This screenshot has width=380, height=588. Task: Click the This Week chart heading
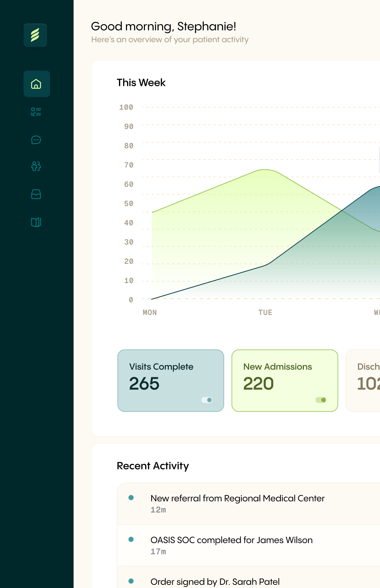click(x=141, y=83)
